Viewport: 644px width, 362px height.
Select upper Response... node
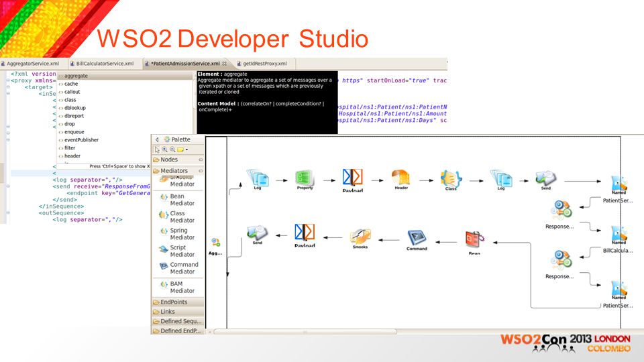tap(560, 215)
